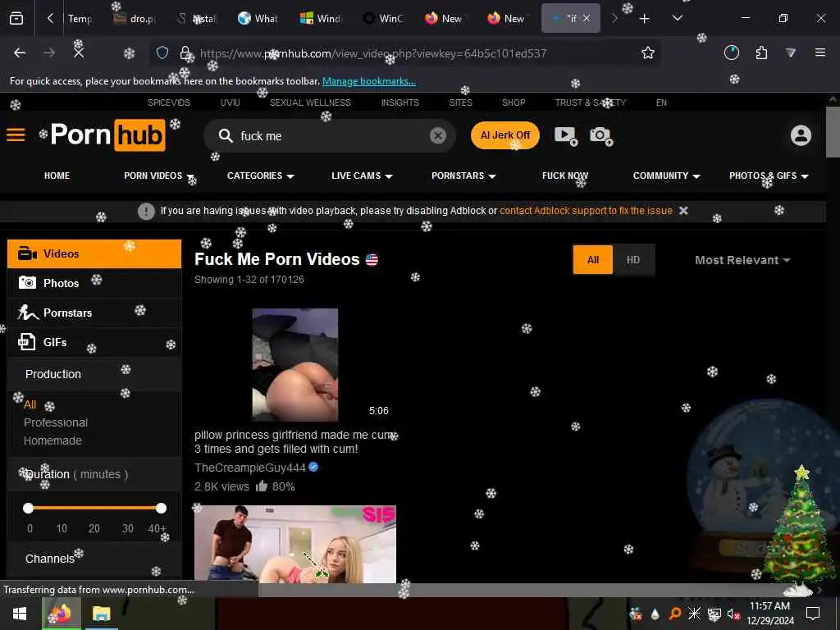Expand the COMMUNITY dropdown menu

point(666,176)
